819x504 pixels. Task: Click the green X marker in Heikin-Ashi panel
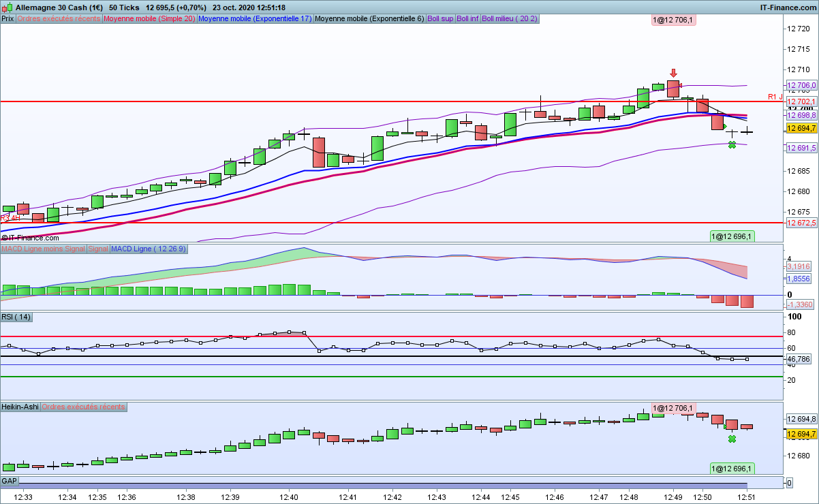732,439
